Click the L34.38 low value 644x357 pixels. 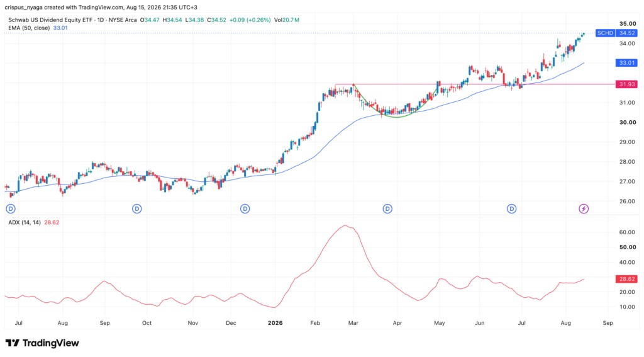pos(194,20)
